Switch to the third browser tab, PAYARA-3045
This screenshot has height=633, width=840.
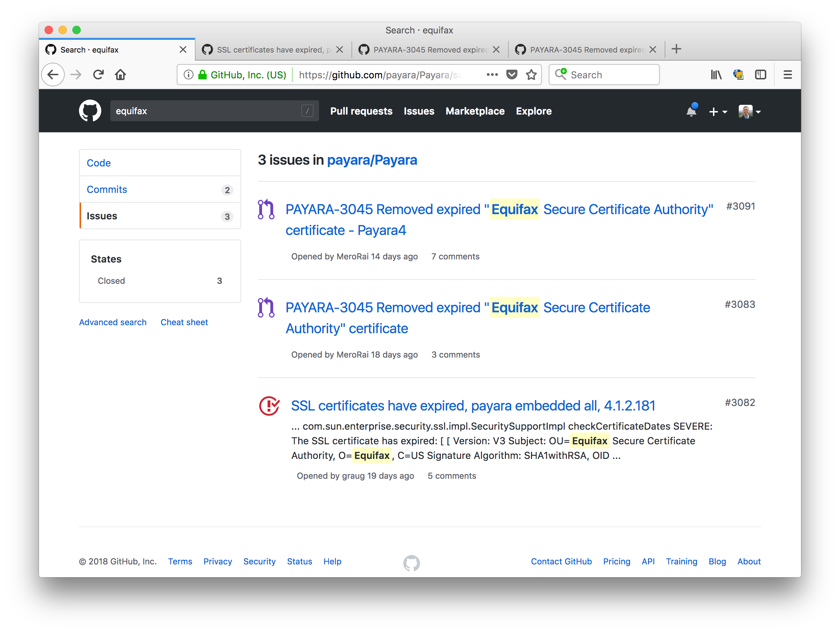[430, 49]
